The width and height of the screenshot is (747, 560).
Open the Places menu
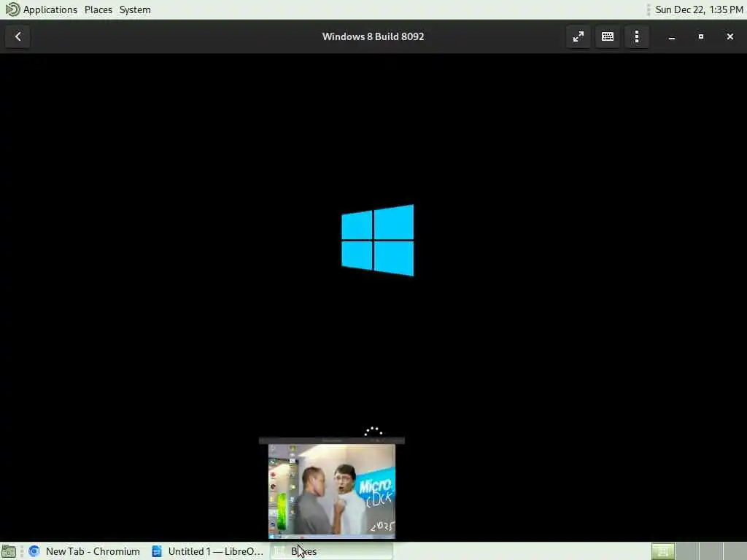coord(98,9)
